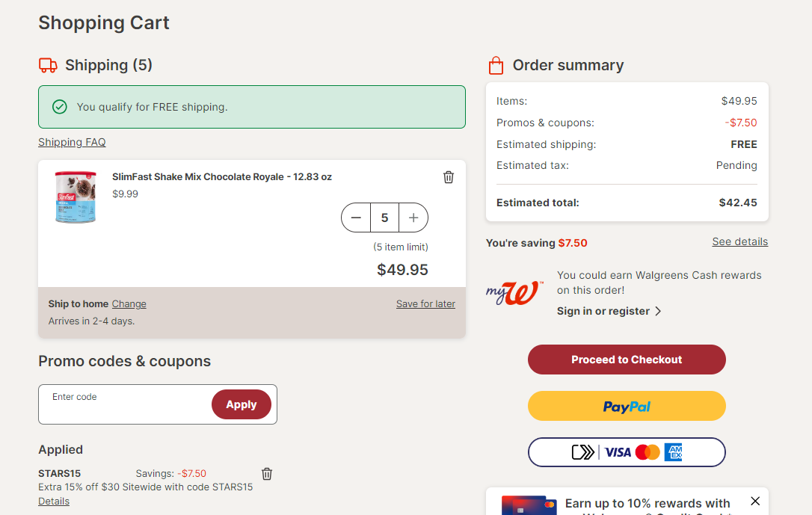812x515 pixels.
Task: Change the Ship to home option
Action: point(129,303)
